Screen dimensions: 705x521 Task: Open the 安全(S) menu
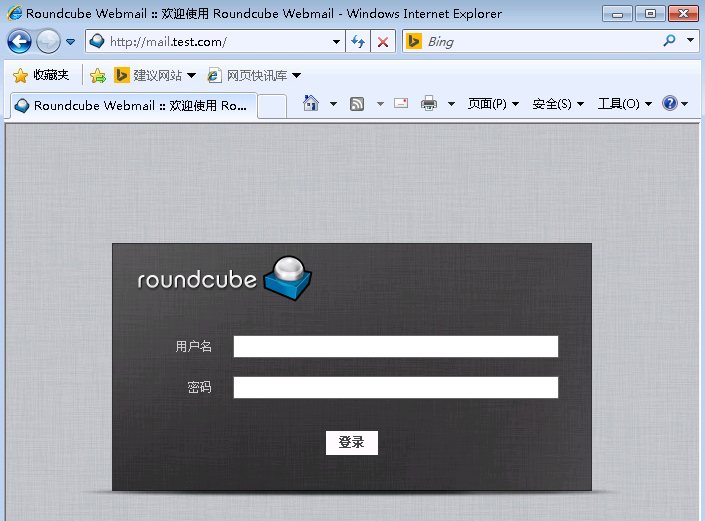click(x=558, y=104)
